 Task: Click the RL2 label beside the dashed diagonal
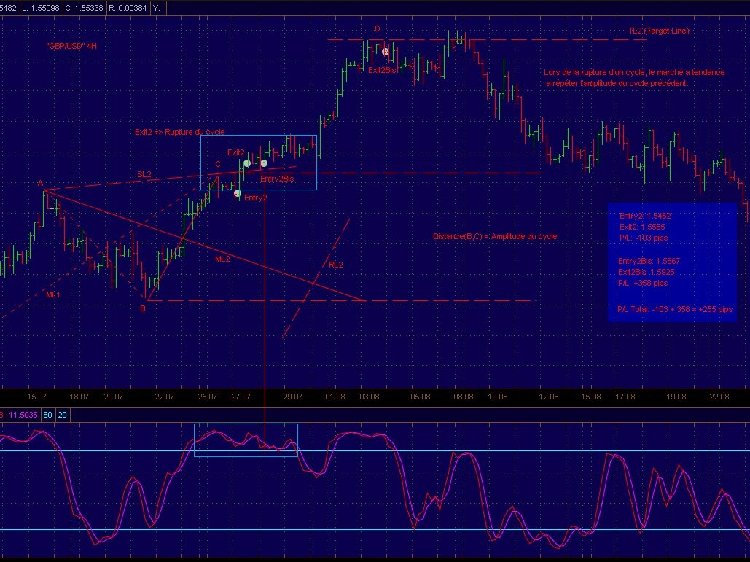(336, 265)
